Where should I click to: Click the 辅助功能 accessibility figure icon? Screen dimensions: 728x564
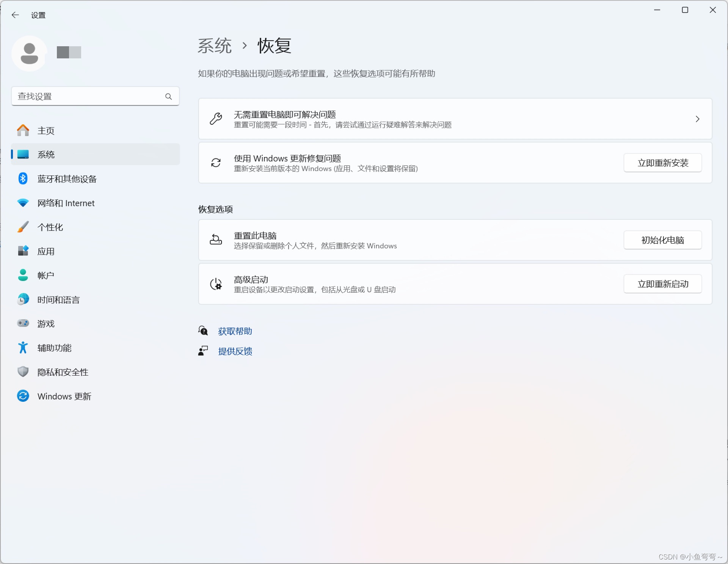23,348
